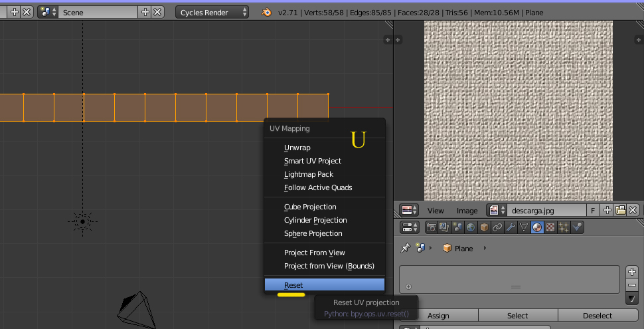Image resolution: width=644 pixels, height=329 pixels.
Task: Choose Cylinder Projection
Action: pyautogui.click(x=325, y=220)
